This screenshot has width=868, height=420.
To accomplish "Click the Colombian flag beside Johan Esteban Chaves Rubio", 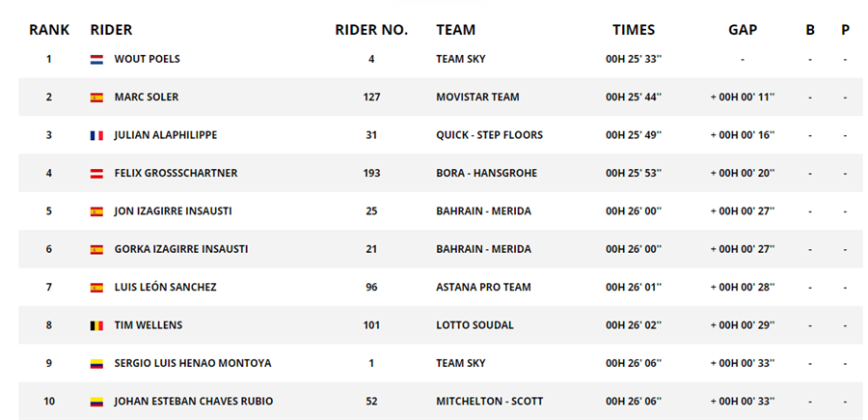I will pyautogui.click(x=96, y=402).
